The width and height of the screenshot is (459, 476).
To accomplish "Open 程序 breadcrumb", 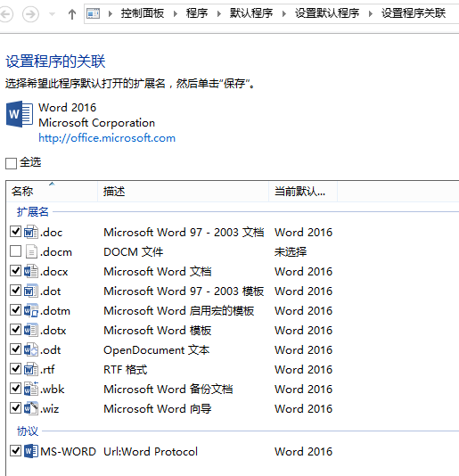I will (197, 13).
